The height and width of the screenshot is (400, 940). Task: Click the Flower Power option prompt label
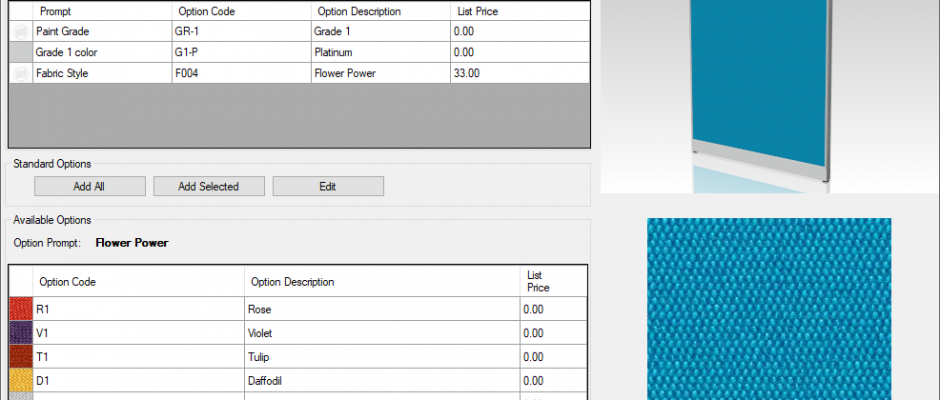tap(132, 243)
